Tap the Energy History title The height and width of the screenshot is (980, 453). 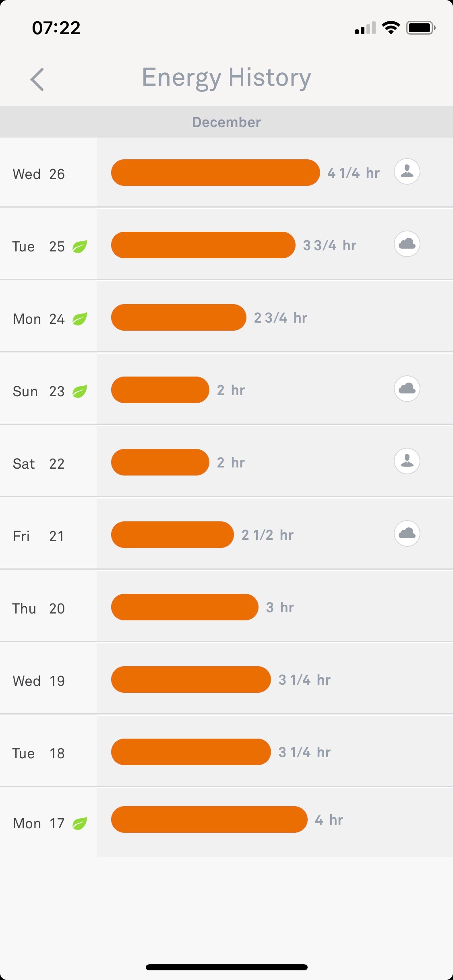point(226,77)
